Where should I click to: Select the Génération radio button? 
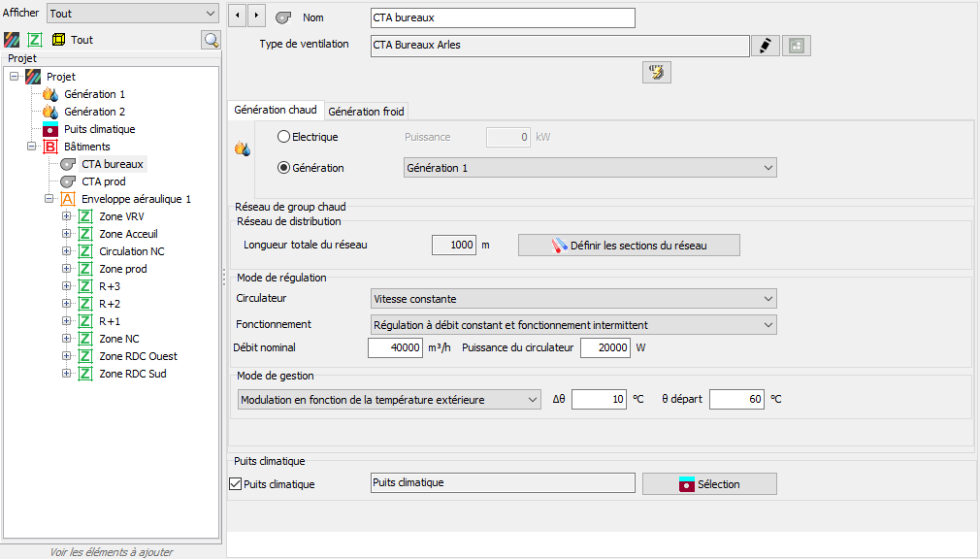point(283,168)
